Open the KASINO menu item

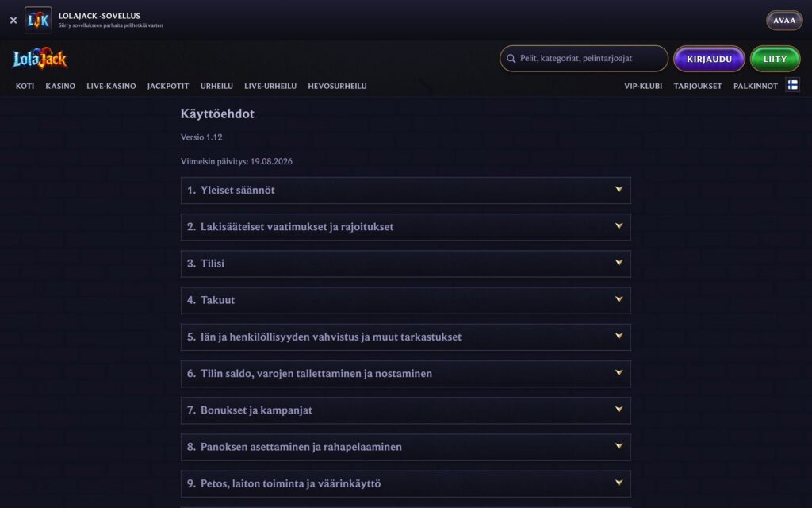(60, 86)
